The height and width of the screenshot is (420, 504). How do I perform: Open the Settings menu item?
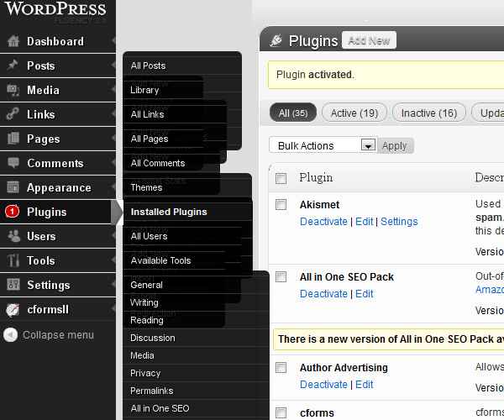click(x=58, y=285)
